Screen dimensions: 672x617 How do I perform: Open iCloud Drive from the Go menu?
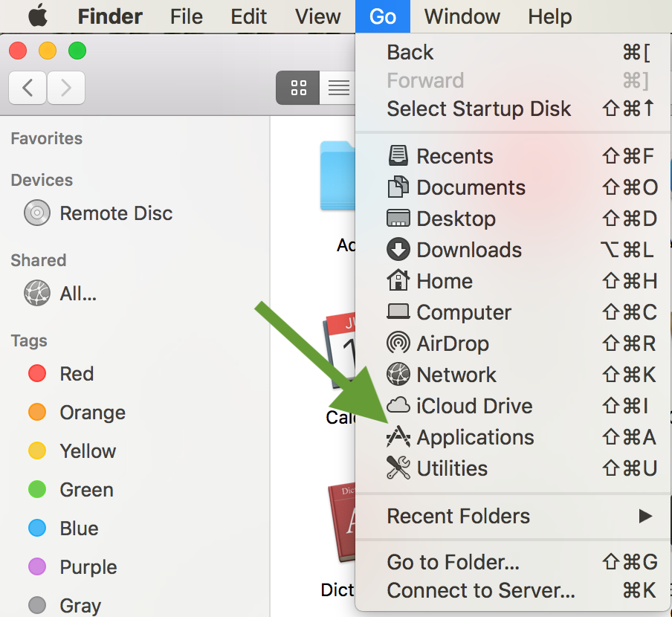pos(474,406)
